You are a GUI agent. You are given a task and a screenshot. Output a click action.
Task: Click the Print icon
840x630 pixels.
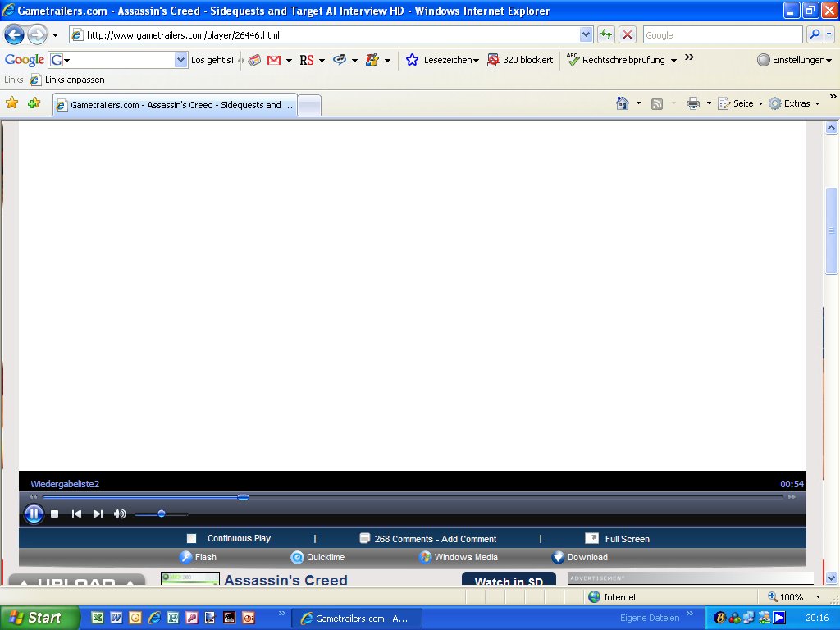click(x=692, y=103)
